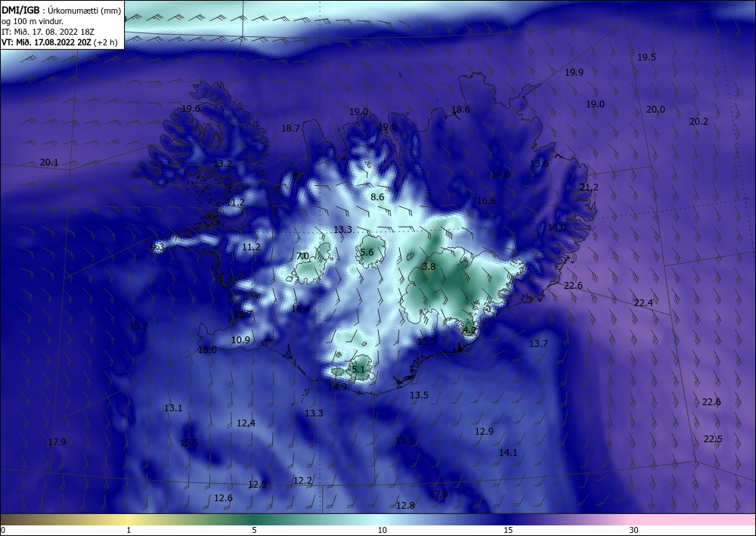Click the 'DMI/IGB : Úrkomumætti (mm)' title line
Screen dimensions: 756x536
click(x=60, y=10)
